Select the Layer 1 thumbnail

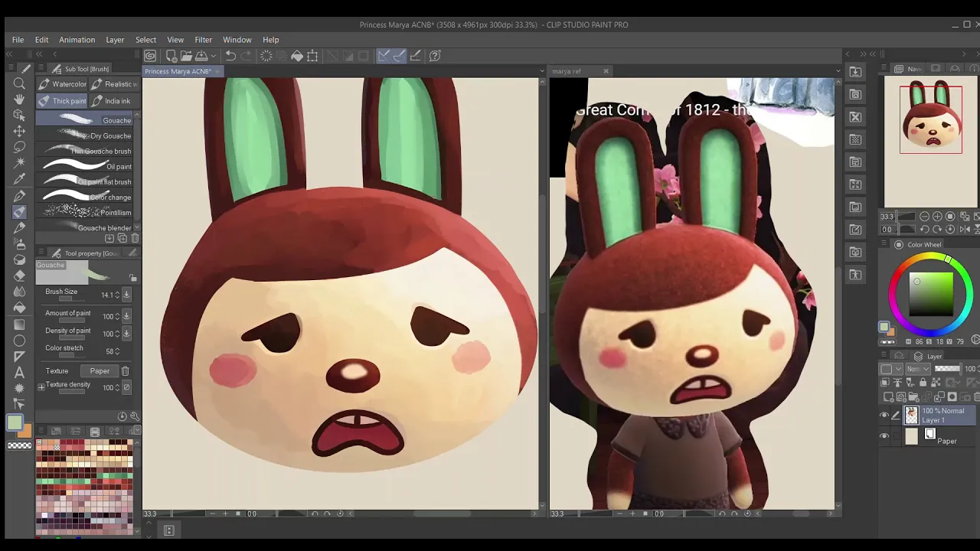911,416
